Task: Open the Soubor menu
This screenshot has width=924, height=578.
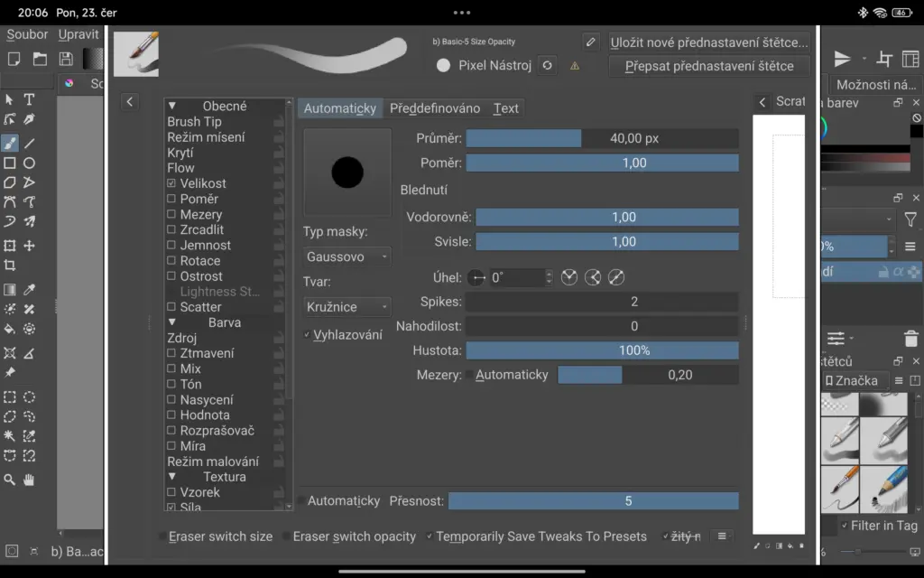Action: pyautogui.click(x=27, y=34)
